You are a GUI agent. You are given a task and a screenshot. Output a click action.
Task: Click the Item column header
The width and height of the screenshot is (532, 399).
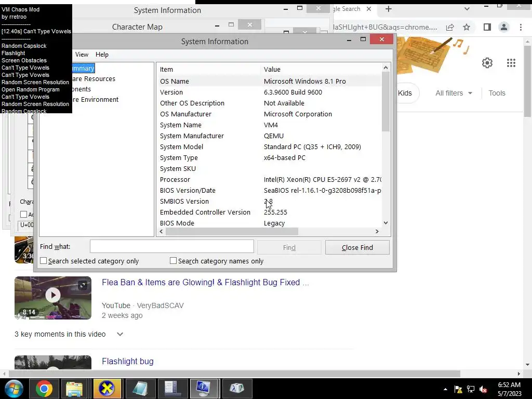[x=209, y=69]
